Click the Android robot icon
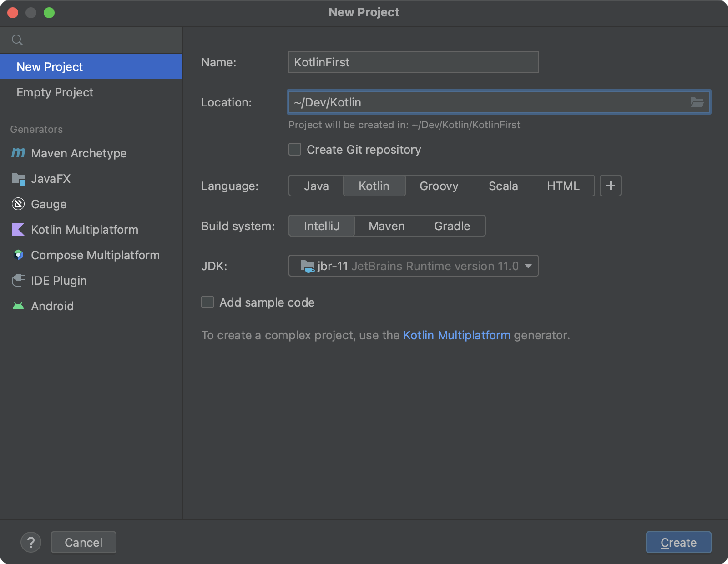This screenshot has height=564, width=728. (18, 306)
